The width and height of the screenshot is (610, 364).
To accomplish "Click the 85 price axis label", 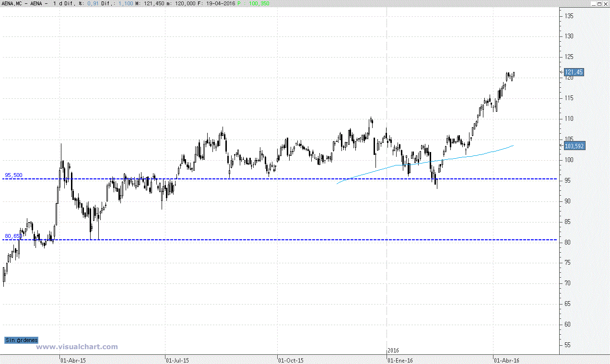I will tap(568, 222).
